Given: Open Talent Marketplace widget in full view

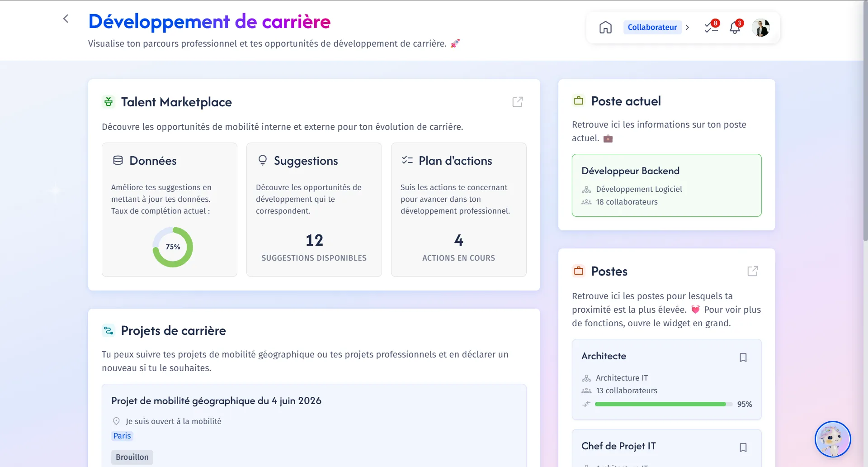Looking at the screenshot, I should click(518, 102).
